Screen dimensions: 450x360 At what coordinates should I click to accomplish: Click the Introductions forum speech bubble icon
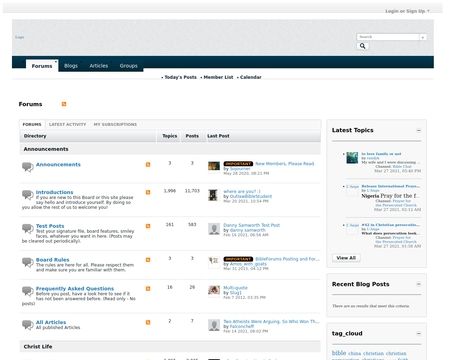click(28, 195)
